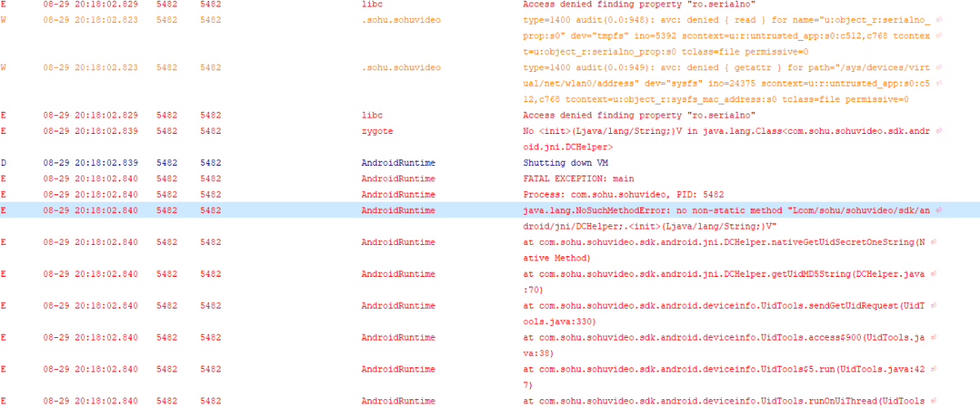Click AndroidRuntime tag in the FATAL EXCEPTION row

click(x=399, y=178)
